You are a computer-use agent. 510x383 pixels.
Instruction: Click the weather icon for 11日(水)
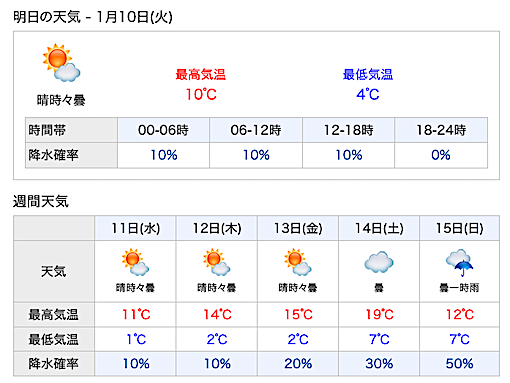point(135,262)
